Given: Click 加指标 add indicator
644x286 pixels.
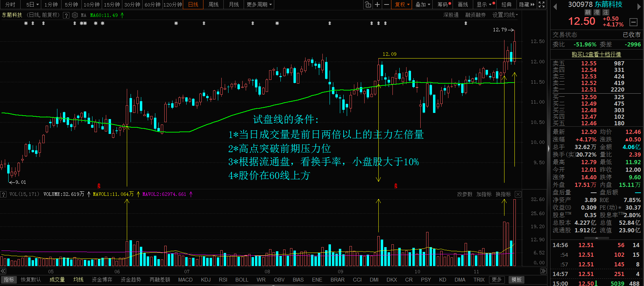Looking at the screenshot, I should pyautogui.click(x=484, y=194).
